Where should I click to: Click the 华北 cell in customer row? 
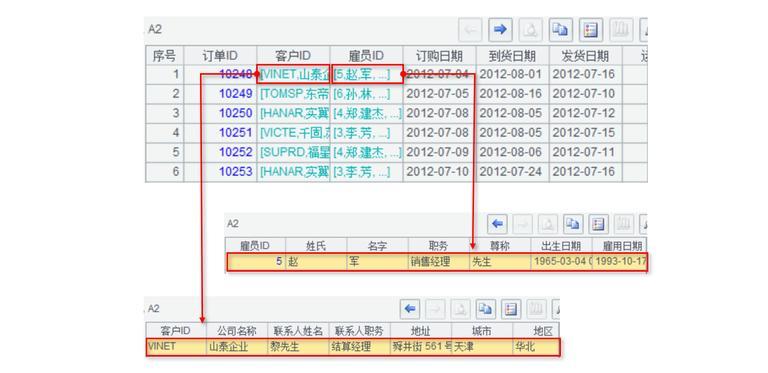coord(536,347)
